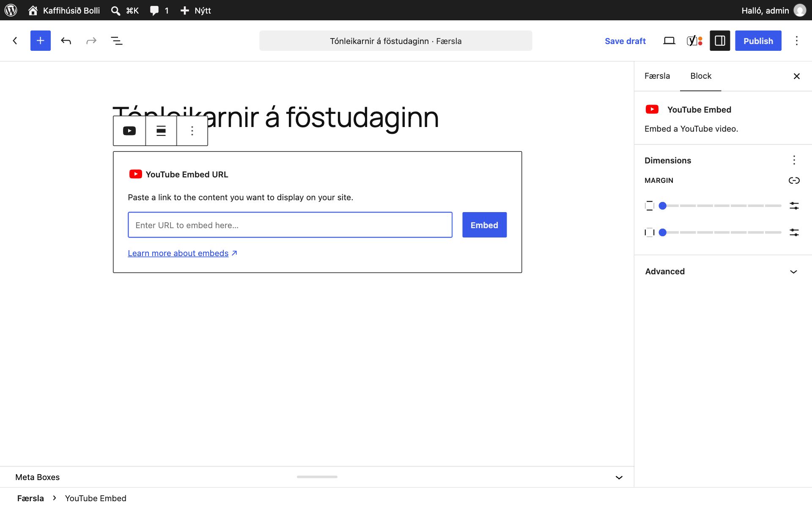The height and width of the screenshot is (508, 812).
Task: Select the Block sidebar tab
Action: click(701, 76)
